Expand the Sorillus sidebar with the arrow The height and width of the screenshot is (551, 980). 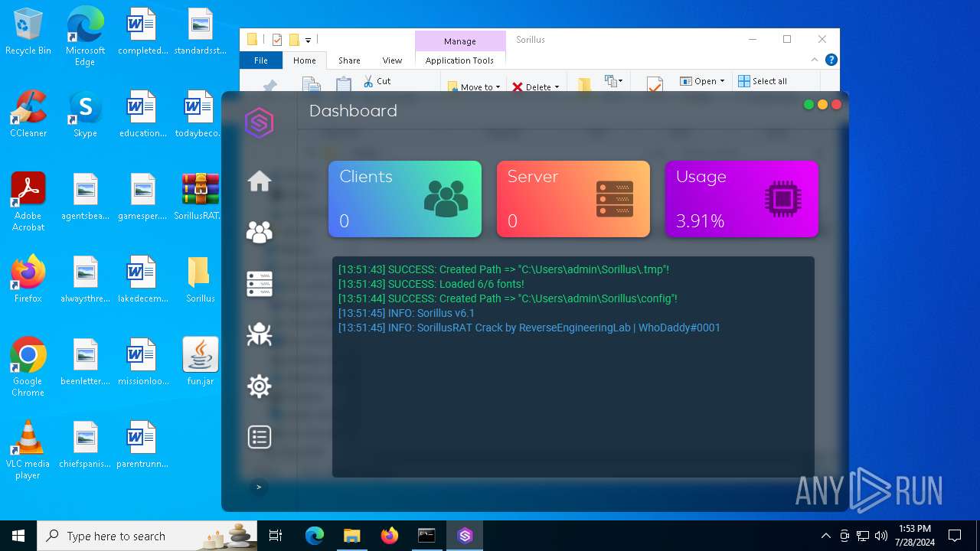pos(259,487)
